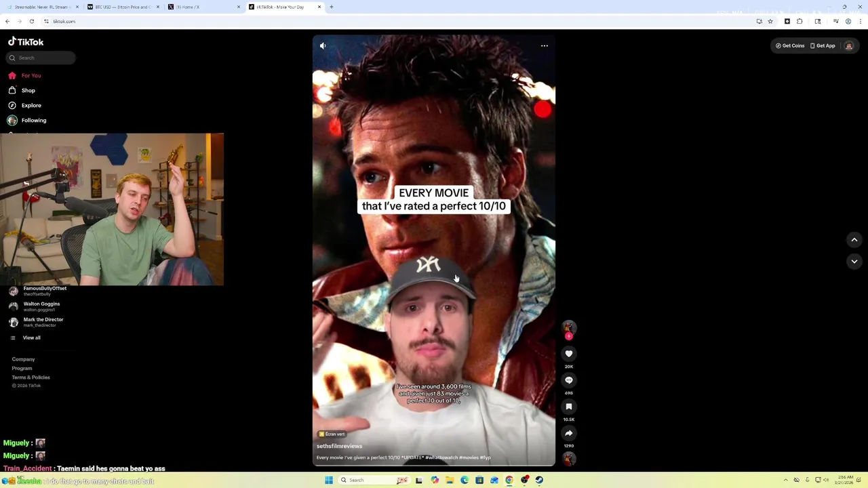Image resolution: width=868 pixels, height=488 pixels.
Task: Open Google Chrome from the taskbar
Action: (x=509, y=480)
